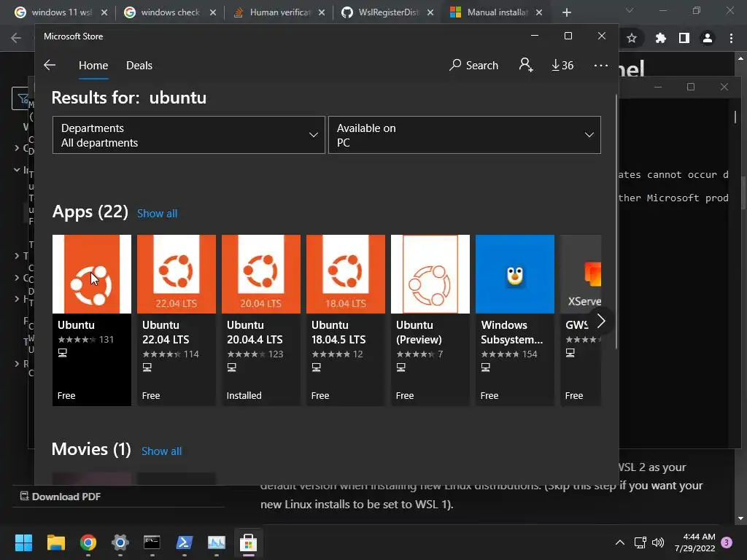Viewport: 747px width, 560px height.
Task: Open Windows Subsystem for Linux app tile
Action: [515, 320]
